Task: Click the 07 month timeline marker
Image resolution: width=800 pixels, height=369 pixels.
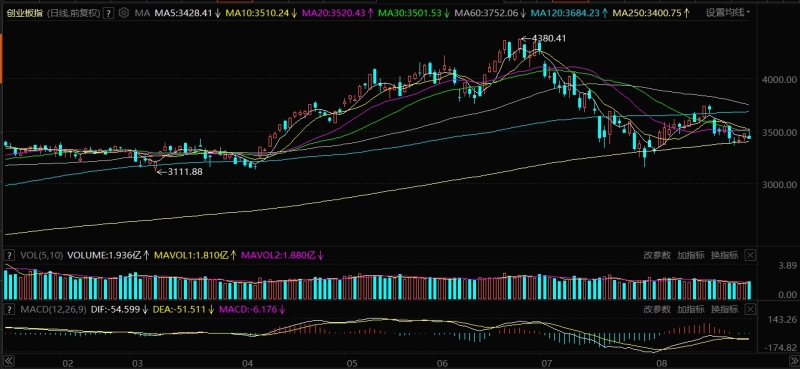Action: coord(547,363)
